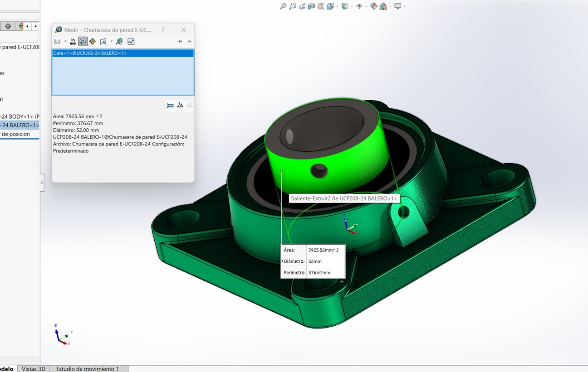Increase the measurement text font size
The height and width of the screenshot is (372, 588).
pos(180,106)
